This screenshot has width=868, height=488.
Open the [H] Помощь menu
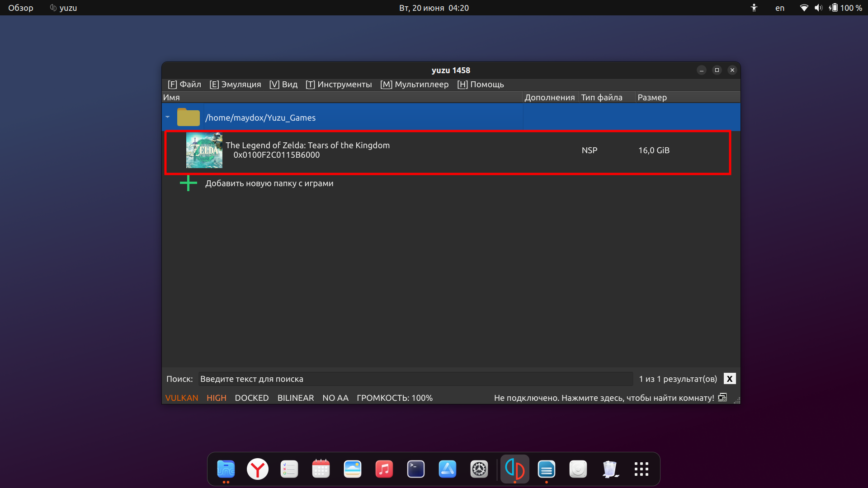(x=480, y=84)
